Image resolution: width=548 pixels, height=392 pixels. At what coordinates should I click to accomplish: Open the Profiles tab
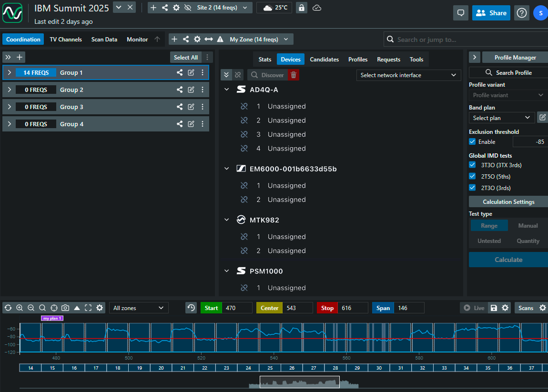point(358,60)
